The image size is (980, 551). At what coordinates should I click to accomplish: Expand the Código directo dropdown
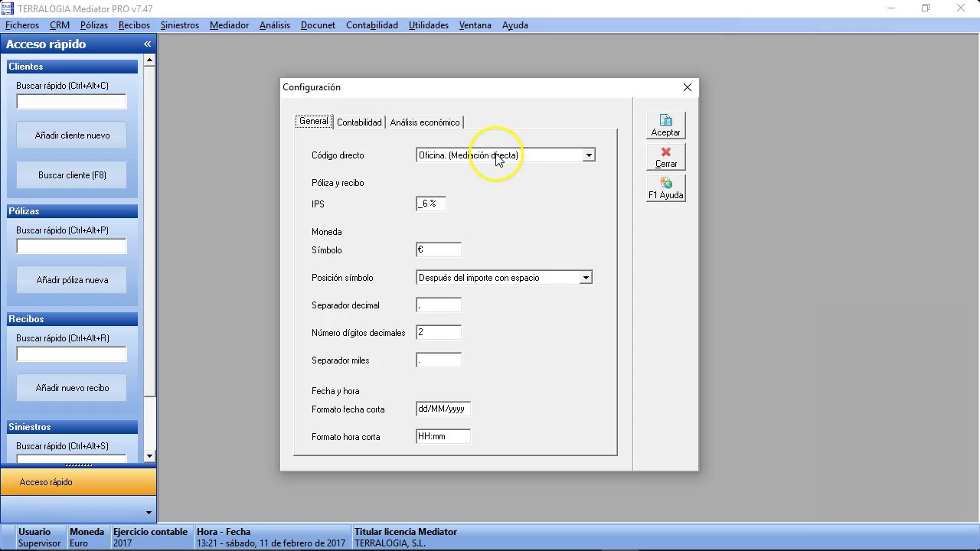coord(588,155)
